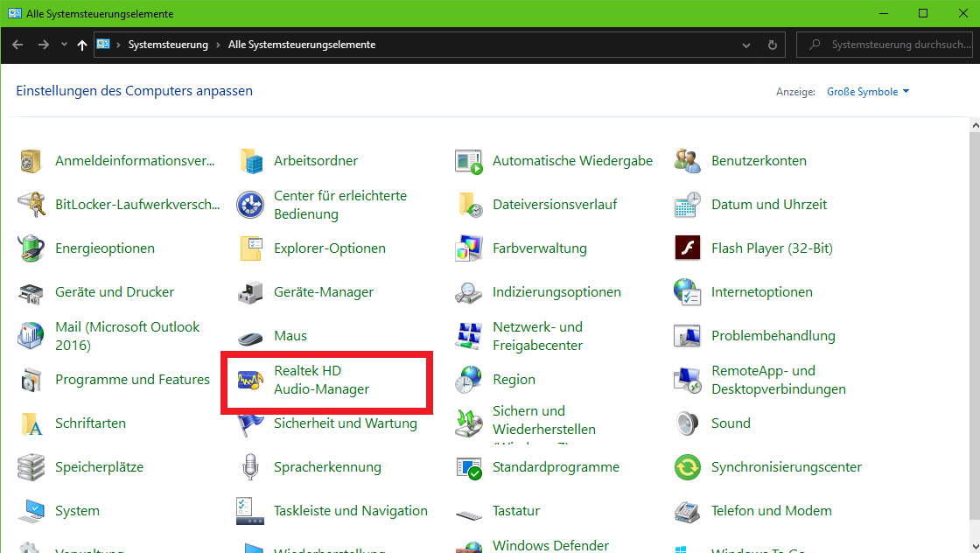Image resolution: width=980 pixels, height=553 pixels.
Task: Click the Control Panel icon in address bar
Action: (103, 45)
